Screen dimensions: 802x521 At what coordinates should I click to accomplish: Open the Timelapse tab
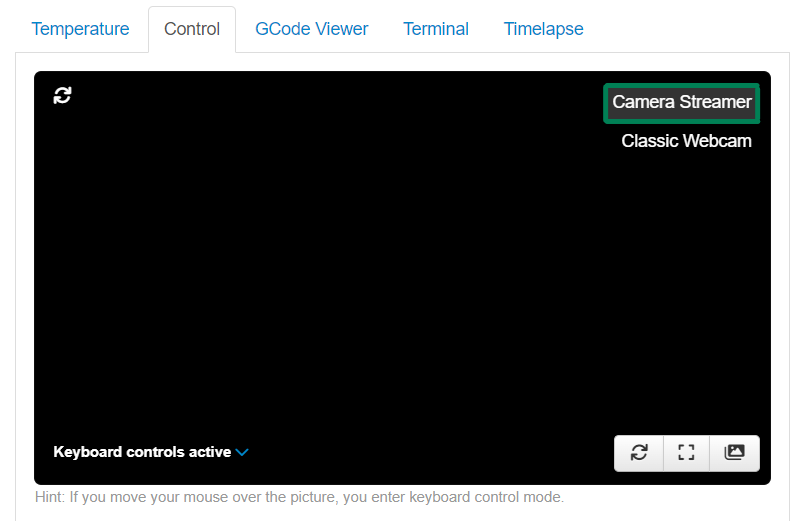[543, 29]
